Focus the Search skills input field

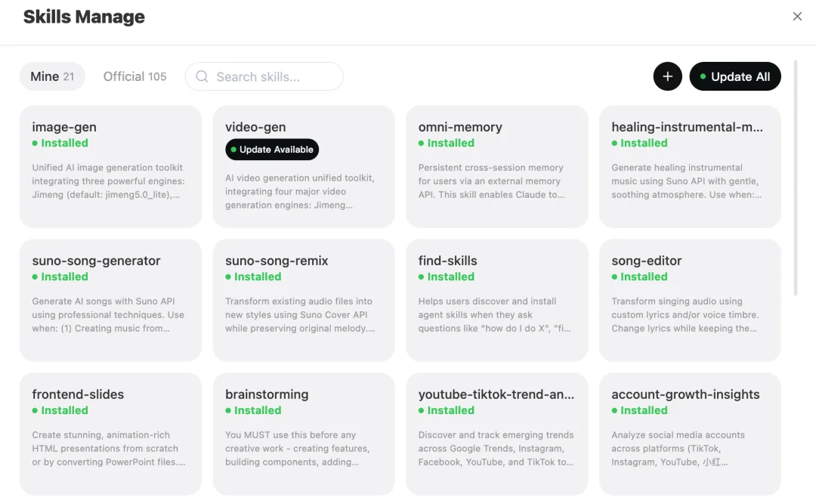pyautogui.click(x=264, y=76)
